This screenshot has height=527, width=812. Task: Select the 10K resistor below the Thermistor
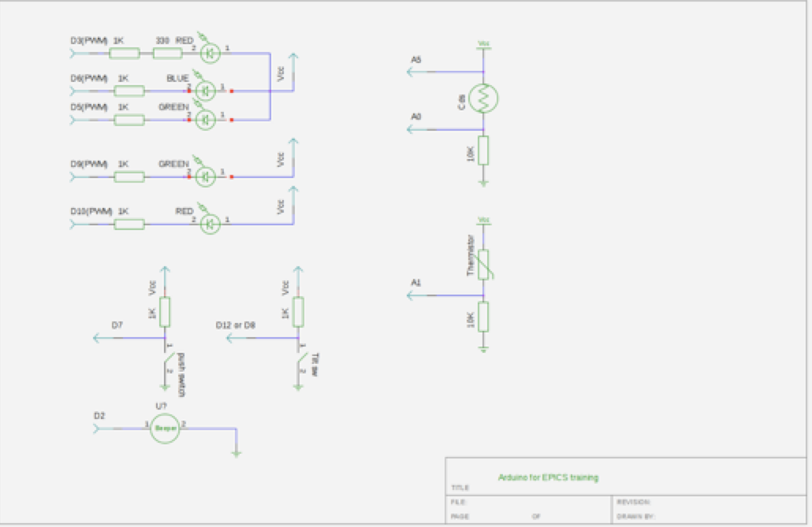coord(483,316)
